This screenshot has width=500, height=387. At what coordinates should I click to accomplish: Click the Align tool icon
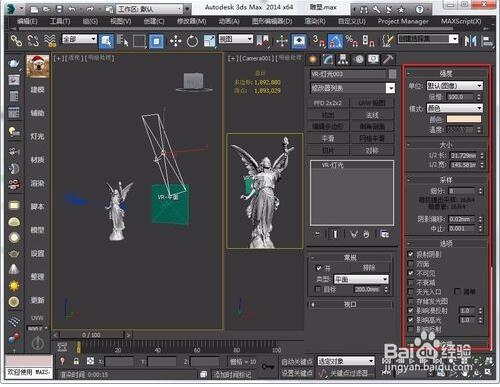[x=487, y=41]
